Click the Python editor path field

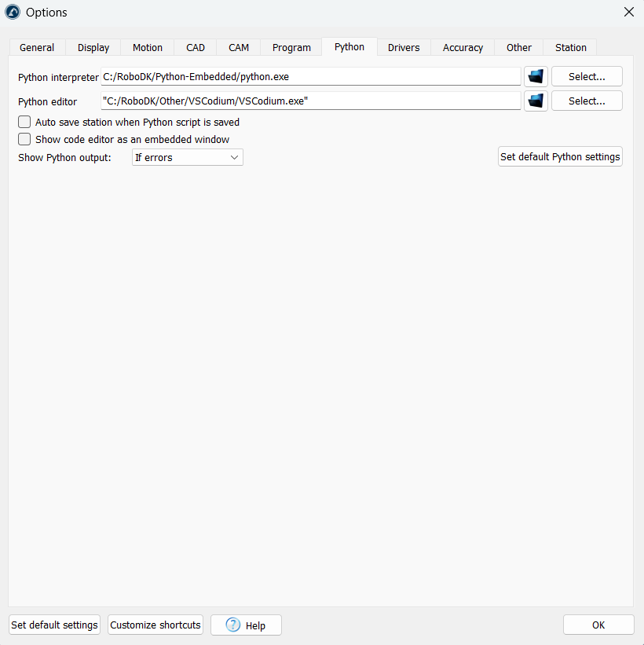coord(311,101)
